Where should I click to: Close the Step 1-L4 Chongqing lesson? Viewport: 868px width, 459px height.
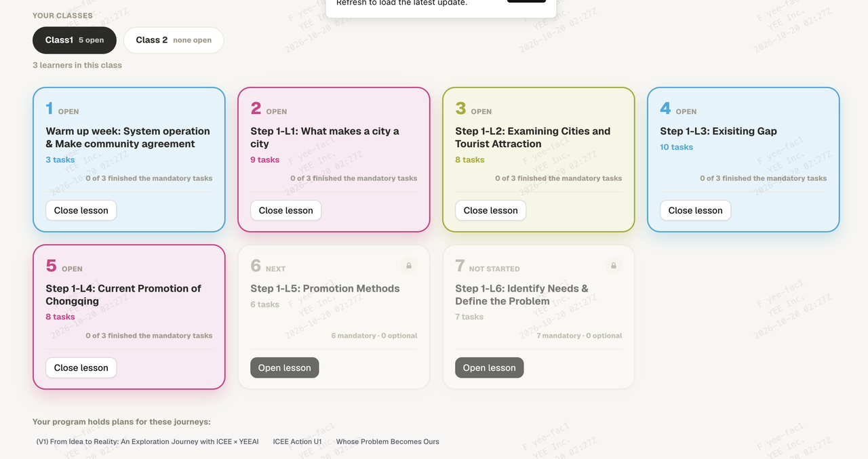81,367
